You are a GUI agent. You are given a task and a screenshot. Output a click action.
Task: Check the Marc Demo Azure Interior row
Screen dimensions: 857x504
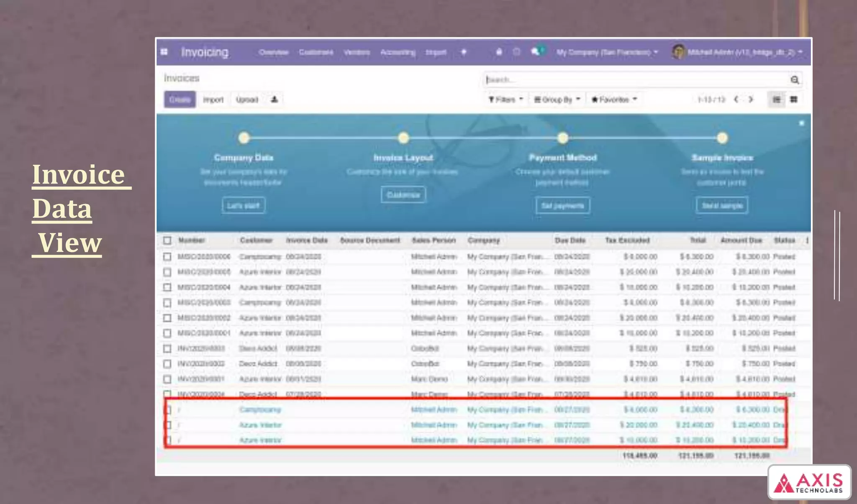coord(167,379)
